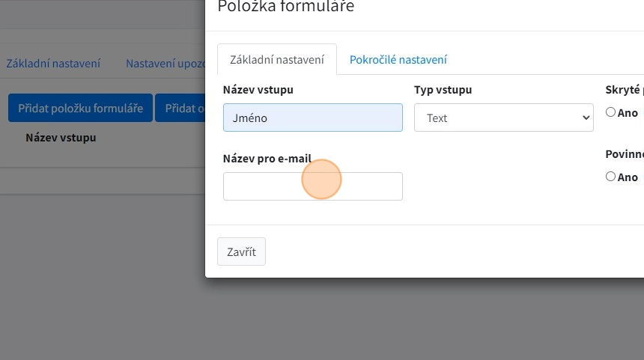The image size is (644, 360).
Task: Click the Skryté field label
Action: (x=624, y=90)
